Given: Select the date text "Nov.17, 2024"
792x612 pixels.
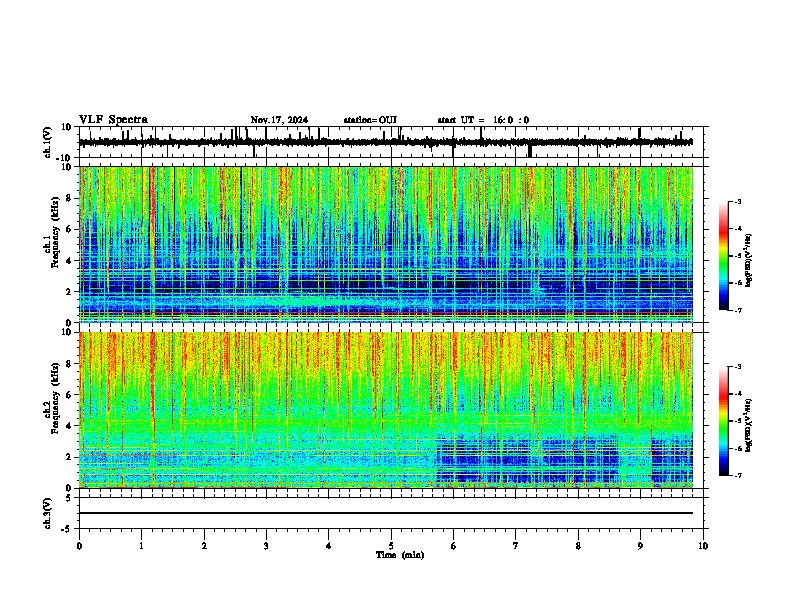Looking at the screenshot, I should (279, 120).
